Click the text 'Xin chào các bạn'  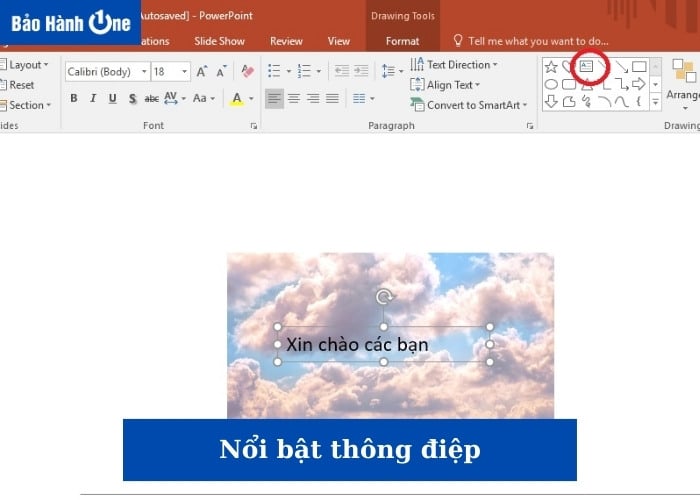(357, 344)
